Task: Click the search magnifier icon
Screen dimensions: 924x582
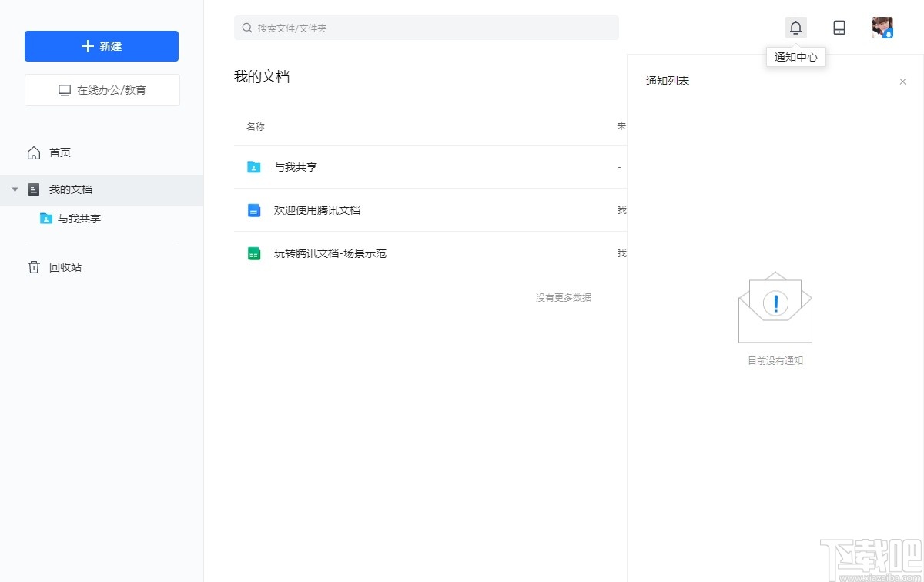Action: (x=247, y=27)
